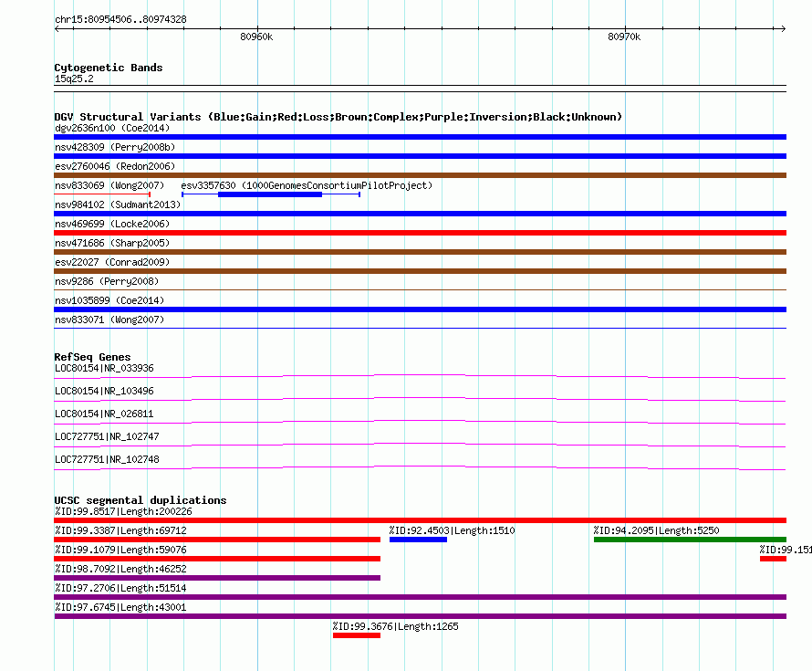Select the blue bar under nsv428309 (Perry2008b)
Image resolution: width=812 pixels, height=671 pixels.
(x=420, y=156)
